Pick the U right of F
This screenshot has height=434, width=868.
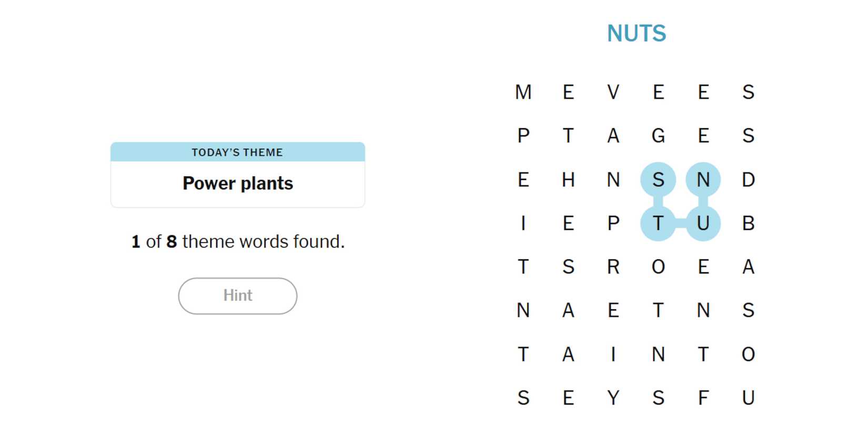coord(748,398)
